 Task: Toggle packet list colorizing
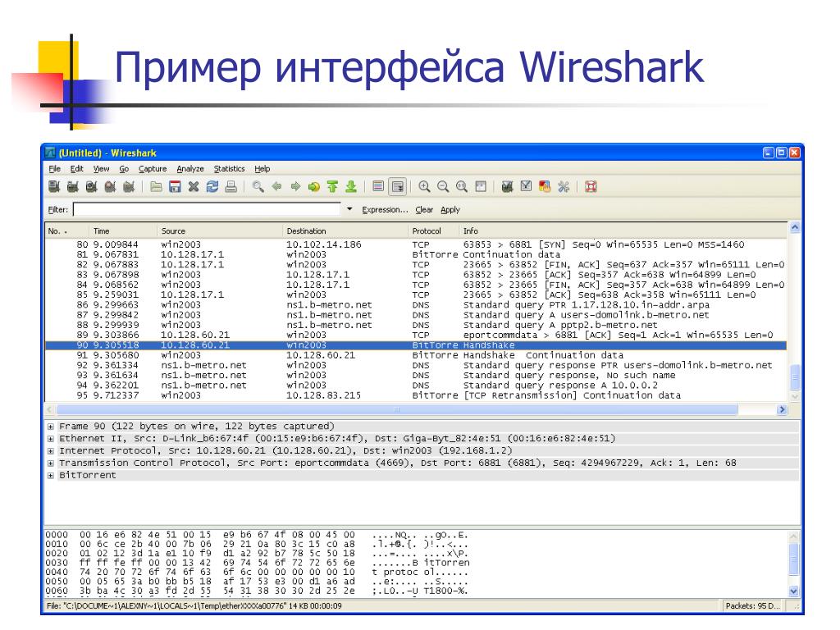[x=378, y=186]
